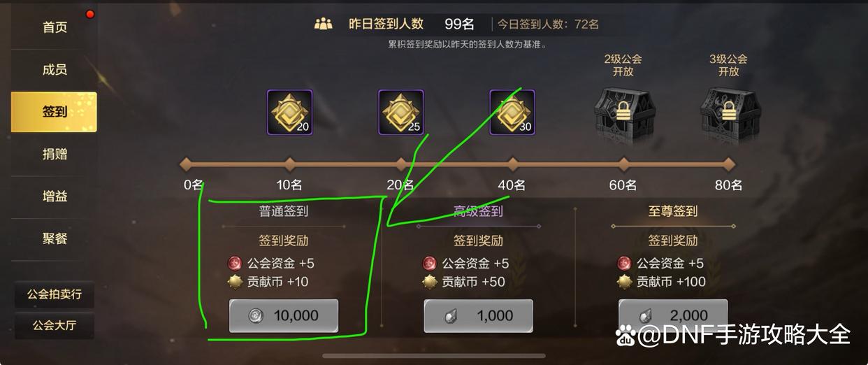
Task: Tap the 贡献币 icon under 至尊签到
Action: coord(625,282)
